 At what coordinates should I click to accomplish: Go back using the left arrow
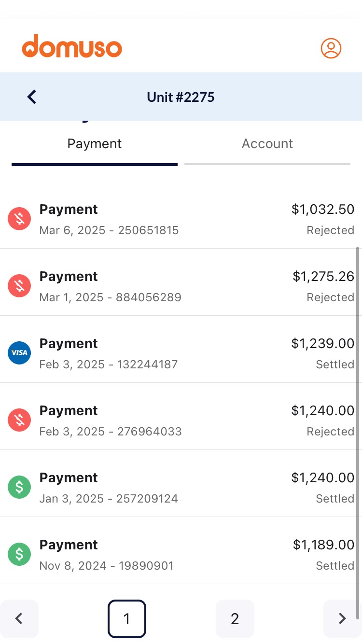pos(32,97)
